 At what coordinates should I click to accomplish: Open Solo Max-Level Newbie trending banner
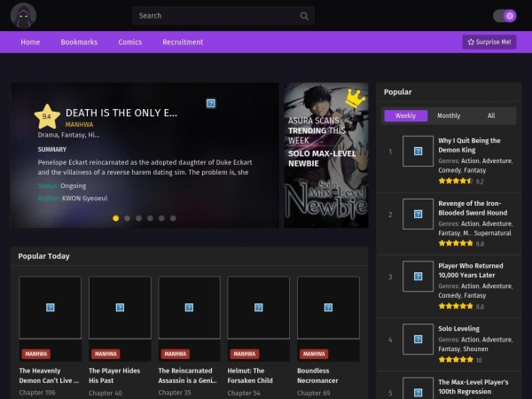pos(326,155)
